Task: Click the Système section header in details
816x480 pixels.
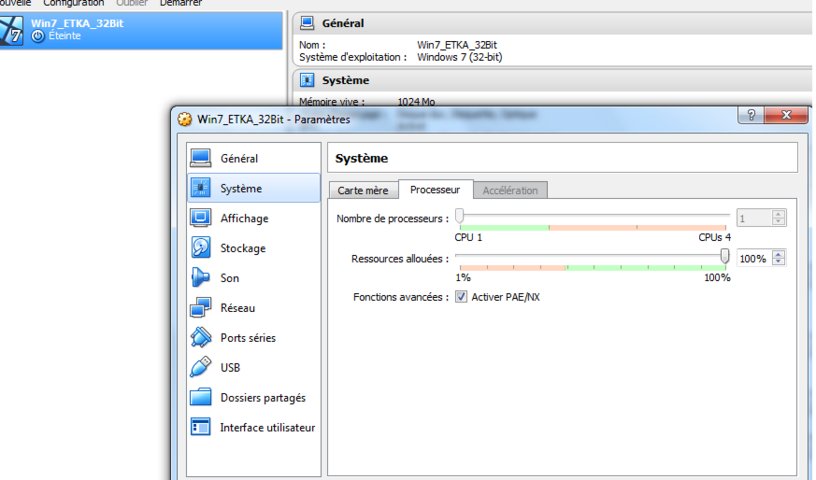Action: coord(554,81)
